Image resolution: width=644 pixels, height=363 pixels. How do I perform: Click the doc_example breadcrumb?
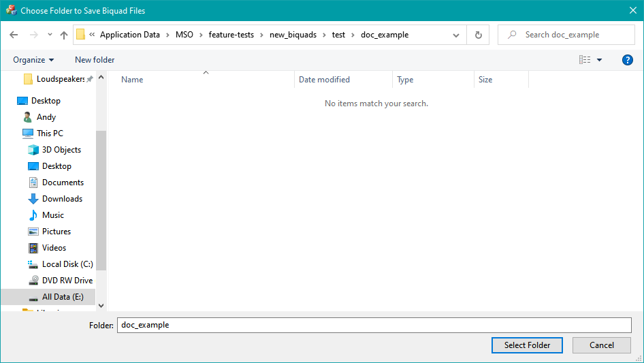point(385,35)
